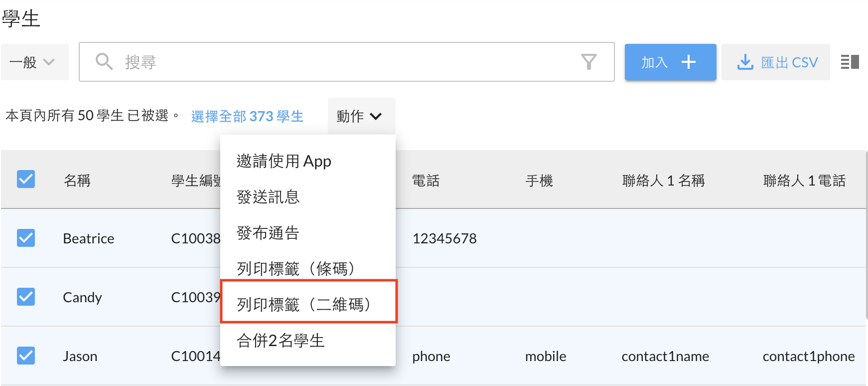Choose 合併2名學生 menu item
868x386 pixels.
pyautogui.click(x=281, y=341)
